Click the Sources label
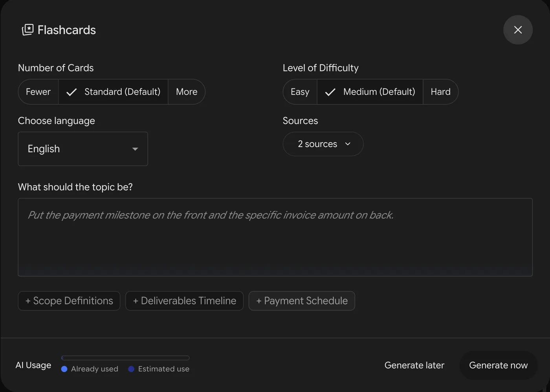 300,121
